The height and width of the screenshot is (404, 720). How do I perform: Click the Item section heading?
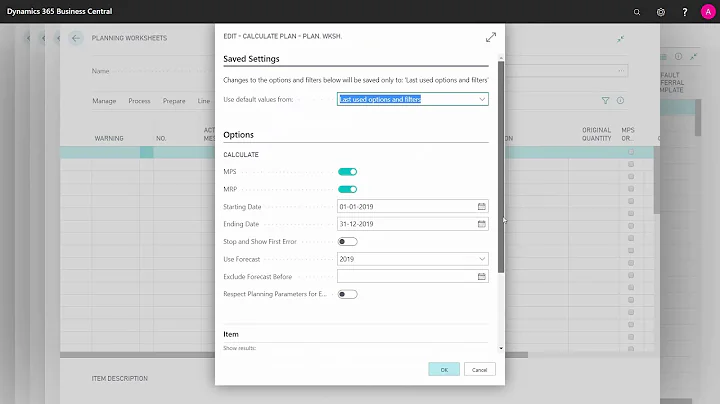click(231, 334)
